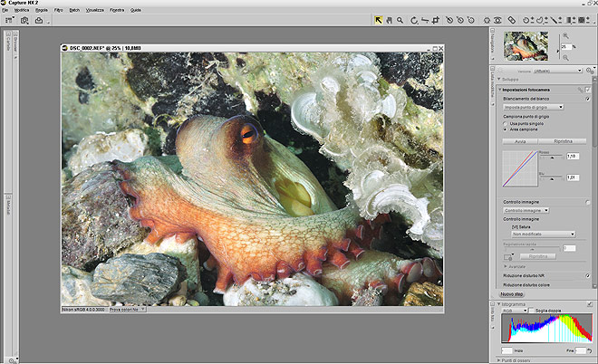Screen dimensions: 598x364
Task: Select the Crop tool
Action: [x=436, y=20]
